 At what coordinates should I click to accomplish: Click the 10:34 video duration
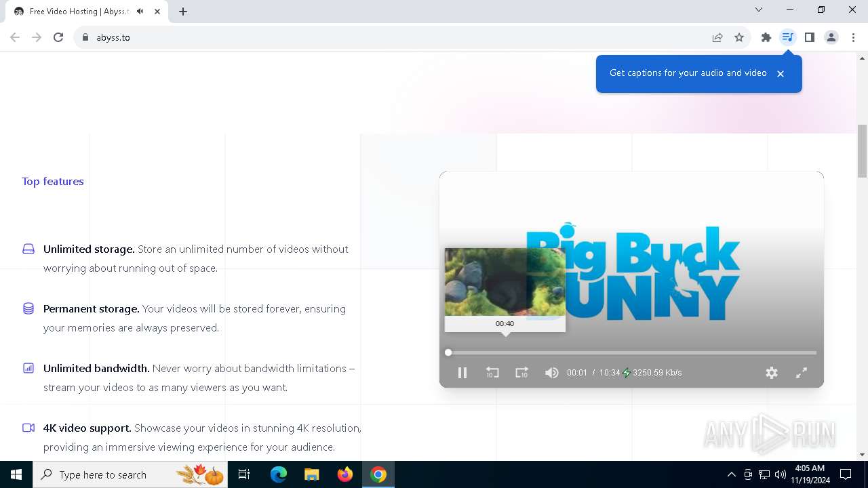pos(610,373)
